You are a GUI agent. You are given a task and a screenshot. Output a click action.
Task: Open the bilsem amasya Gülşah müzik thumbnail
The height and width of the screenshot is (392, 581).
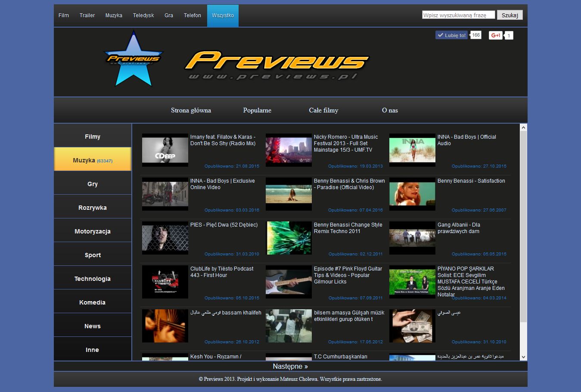coord(289,326)
